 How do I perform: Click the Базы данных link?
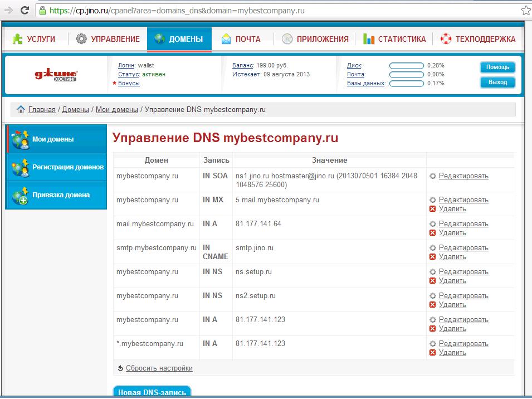tap(366, 83)
